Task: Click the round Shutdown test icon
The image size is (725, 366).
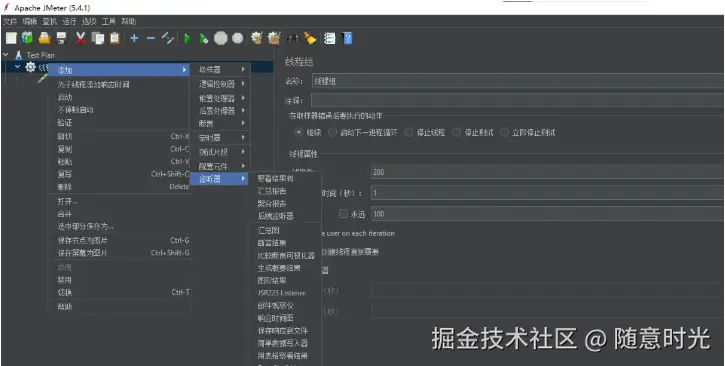Action: (x=237, y=38)
